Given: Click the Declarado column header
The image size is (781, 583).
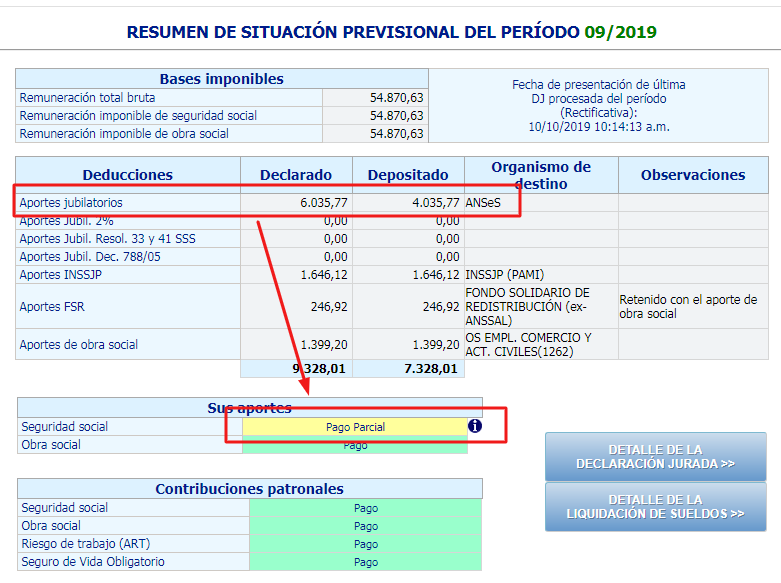Looking at the screenshot, I should (x=296, y=175).
